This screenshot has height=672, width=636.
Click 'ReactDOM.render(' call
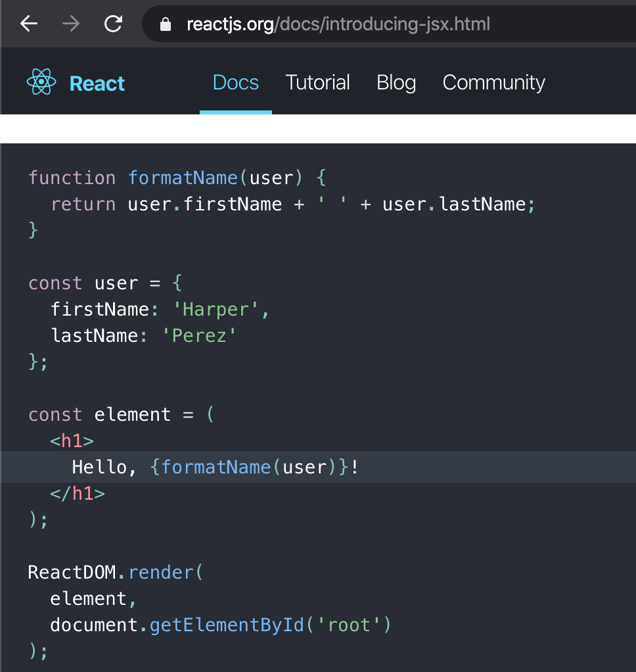(x=116, y=573)
